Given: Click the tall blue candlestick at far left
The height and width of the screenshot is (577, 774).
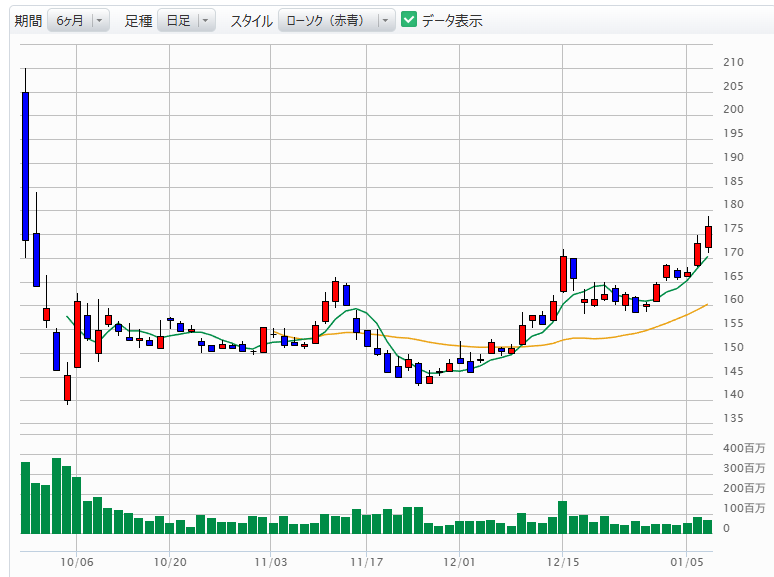Looking at the screenshot, I should tap(25, 165).
